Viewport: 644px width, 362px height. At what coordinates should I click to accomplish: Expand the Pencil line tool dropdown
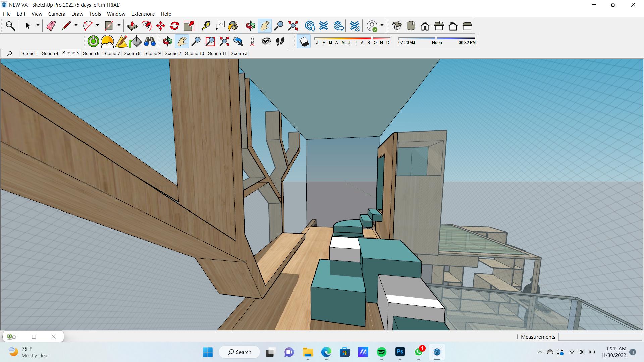(x=76, y=25)
